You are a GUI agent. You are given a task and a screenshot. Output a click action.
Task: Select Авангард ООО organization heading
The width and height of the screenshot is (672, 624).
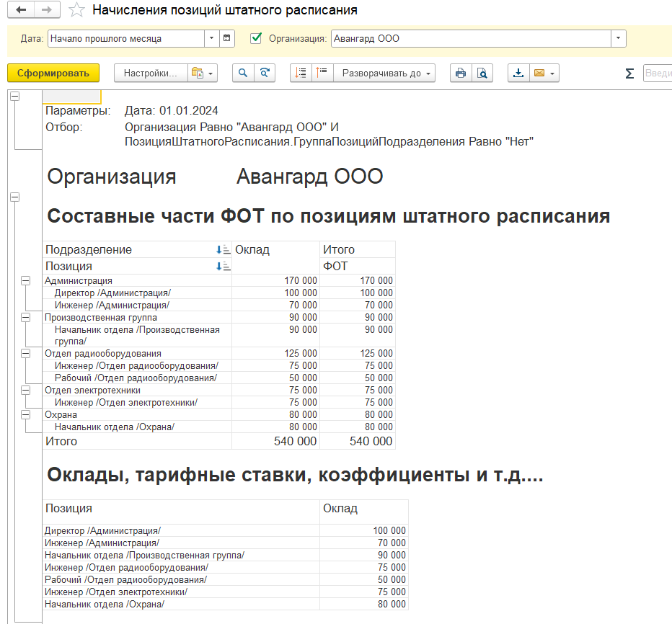[310, 177]
